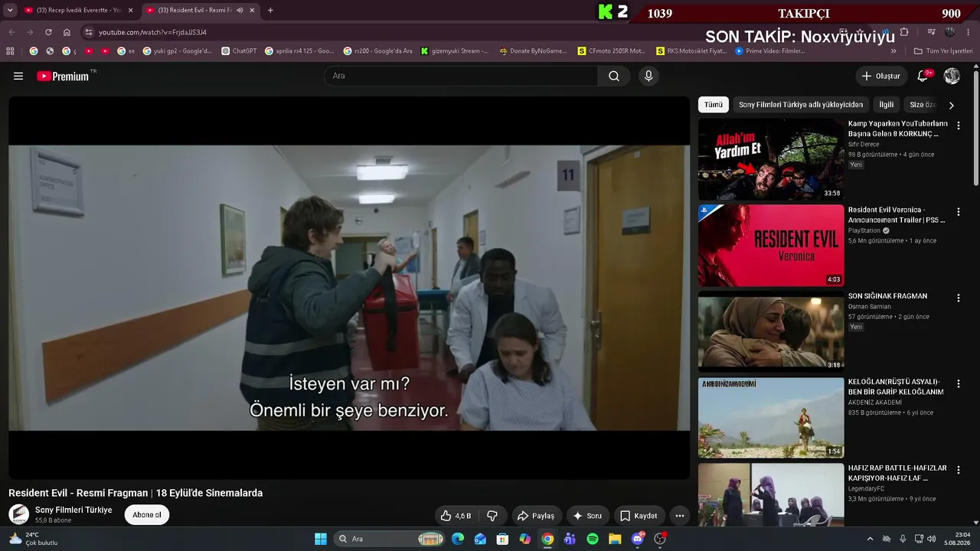Open Microsoft Edge from the taskbar

click(x=458, y=539)
